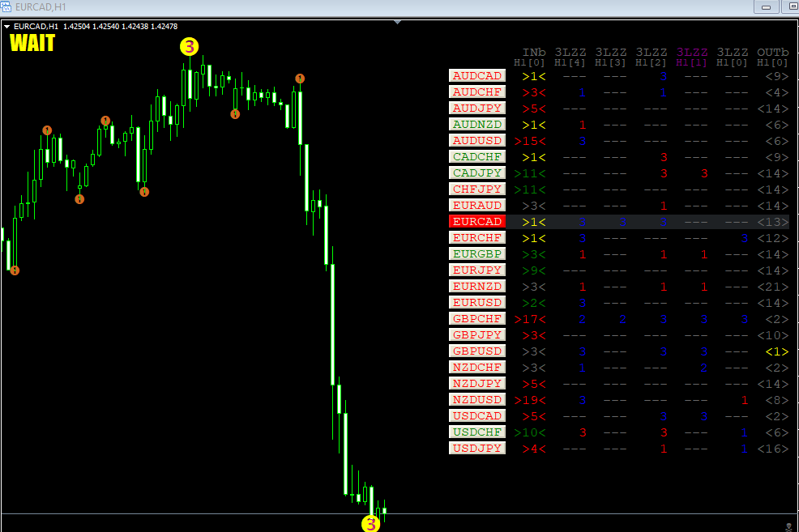Screen dimensions: 799x532
Task: Click the CHFJPY pair button
Action: (477, 189)
